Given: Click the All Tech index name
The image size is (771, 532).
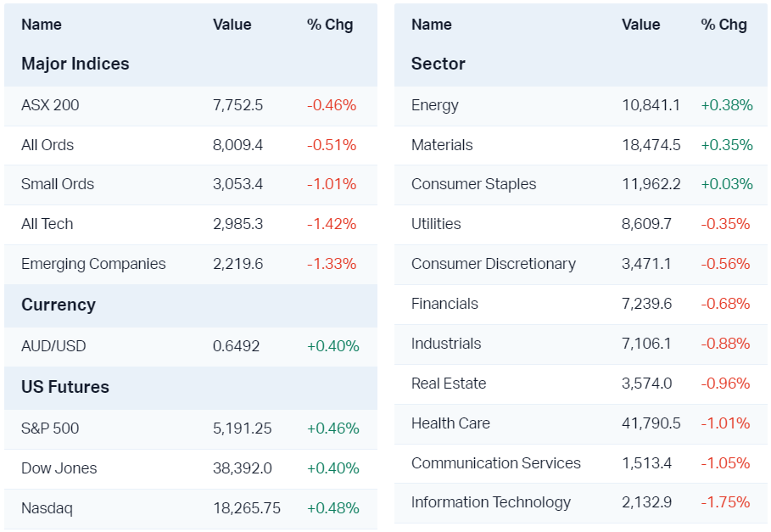Looking at the screenshot, I should 47,224.
